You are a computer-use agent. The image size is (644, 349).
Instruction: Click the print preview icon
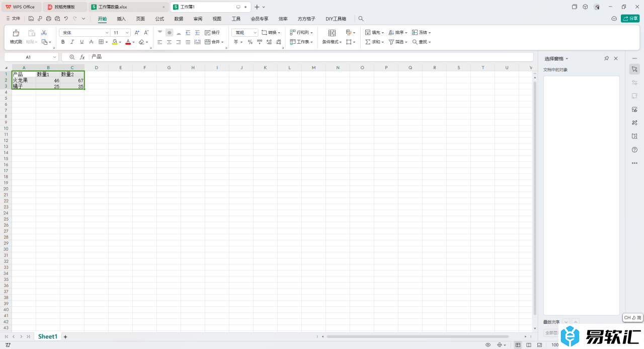pos(57,19)
